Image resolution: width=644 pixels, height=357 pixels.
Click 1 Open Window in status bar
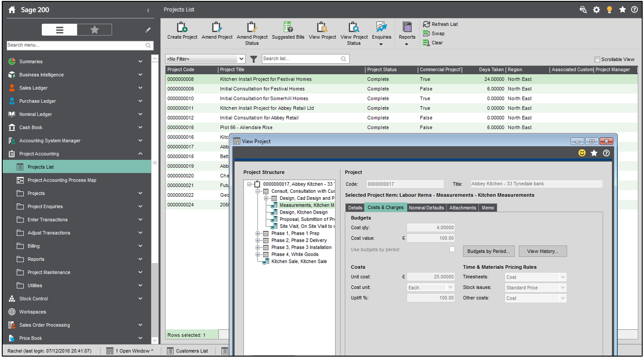pos(130,351)
